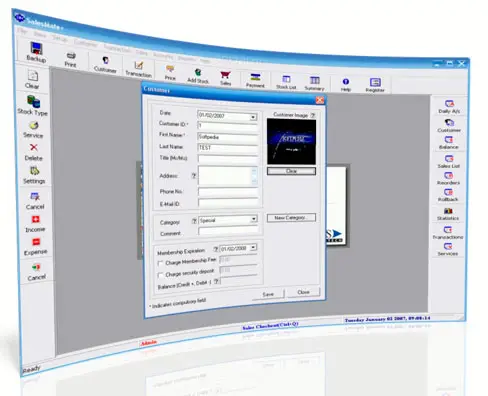
Task: Tick the Charge security deposit checkbox
Action: 160,275
